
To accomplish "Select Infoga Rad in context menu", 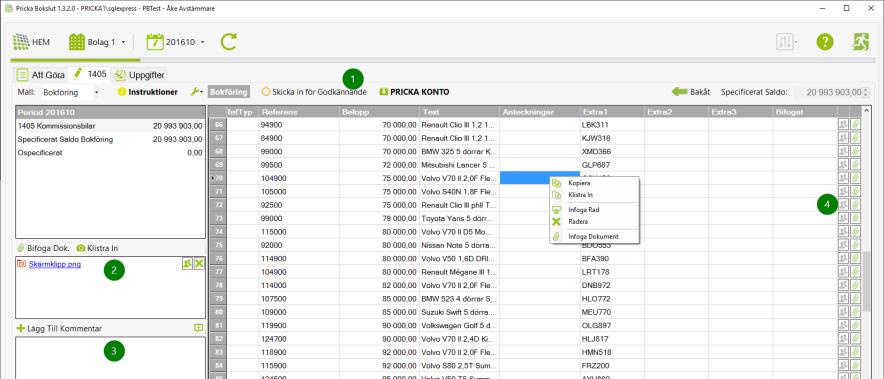I will click(594, 210).
